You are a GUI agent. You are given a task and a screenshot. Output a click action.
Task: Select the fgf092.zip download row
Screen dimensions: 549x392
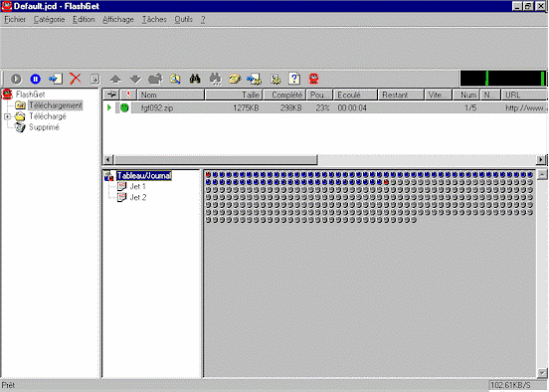pyautogui.click(x=325, y=107)
